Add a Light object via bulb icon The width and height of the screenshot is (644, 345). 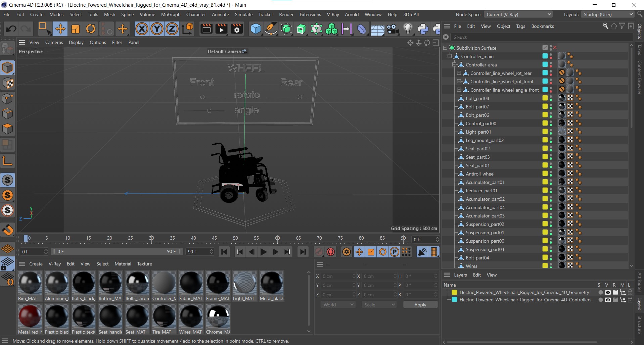click(x=408, y=29)
